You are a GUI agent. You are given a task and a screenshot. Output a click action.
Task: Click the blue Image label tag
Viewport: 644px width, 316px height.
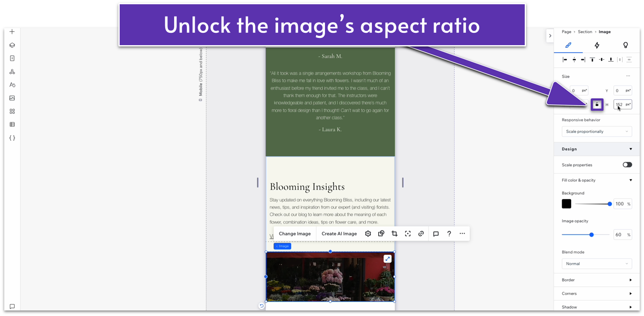[282, 246]
